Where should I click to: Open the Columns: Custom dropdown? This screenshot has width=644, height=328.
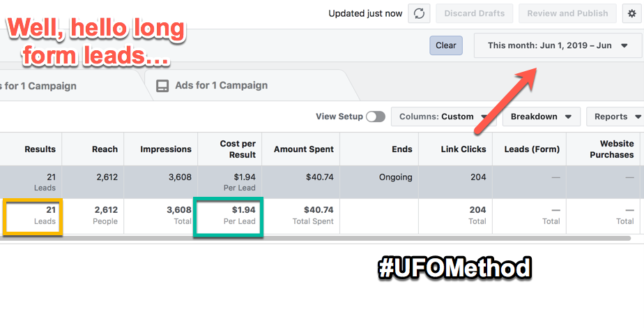click(443, 117)
